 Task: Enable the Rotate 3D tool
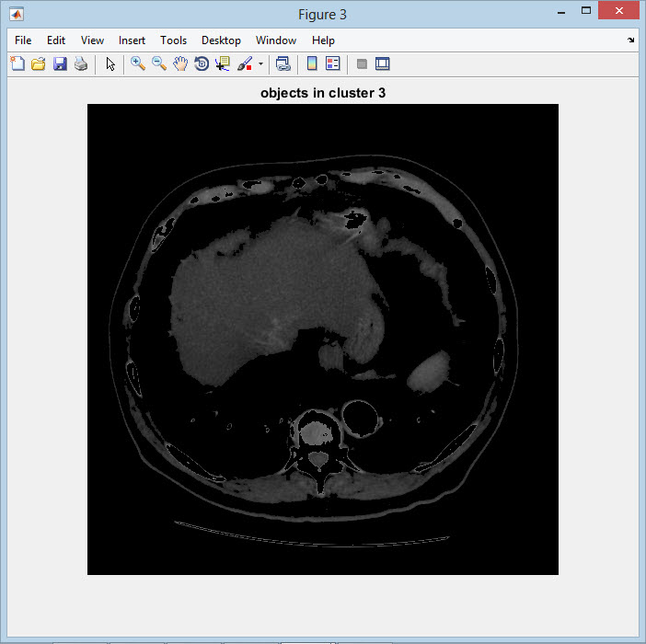click(x=202, y=63)
